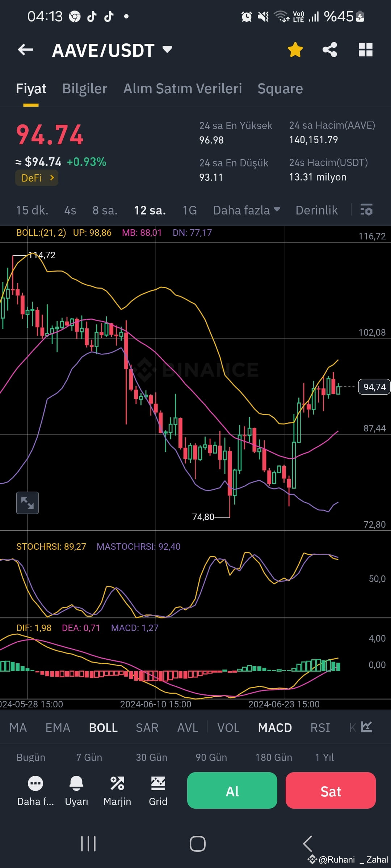Select the 1G timeframe
391x868 pixels.
point(190,210)
